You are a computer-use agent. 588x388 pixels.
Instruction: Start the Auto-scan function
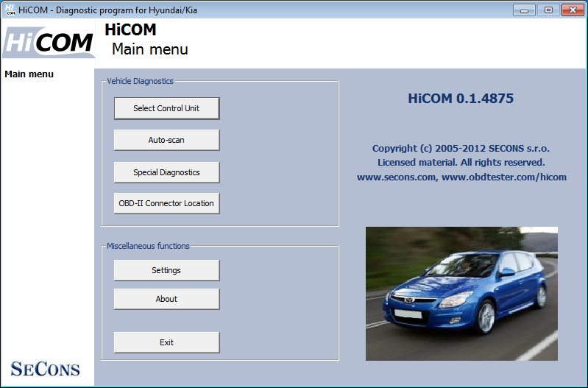[x=166, y=140]
